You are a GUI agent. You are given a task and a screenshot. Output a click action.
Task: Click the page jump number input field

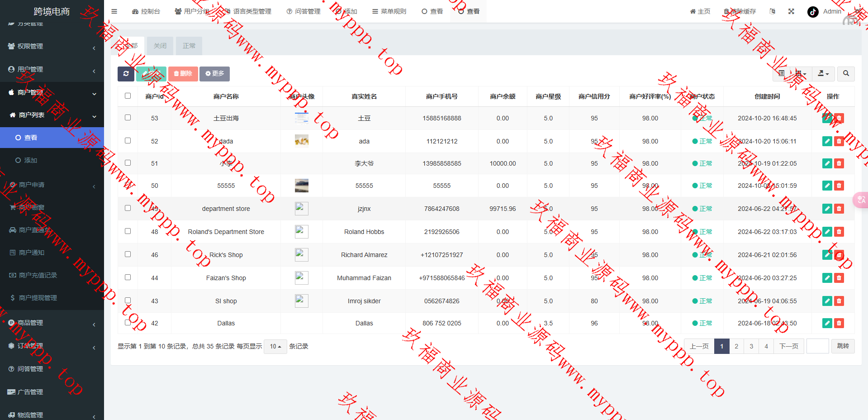817,346
